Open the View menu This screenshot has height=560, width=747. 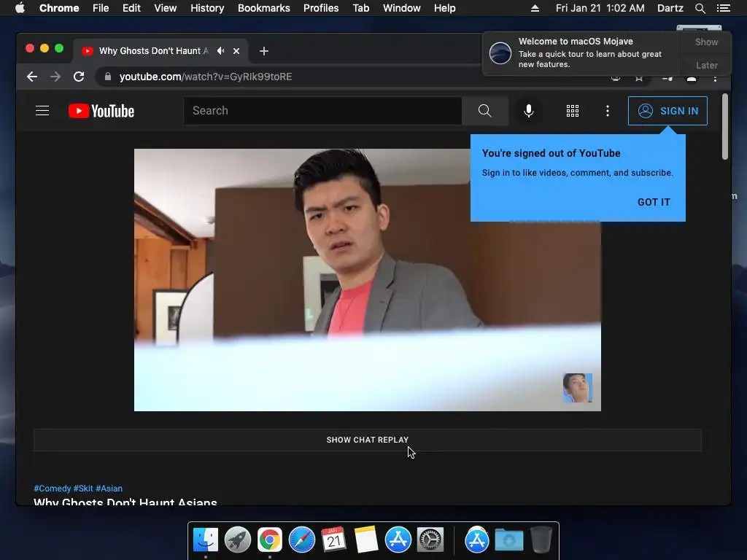pyautogui.click(x=166, y=8)
